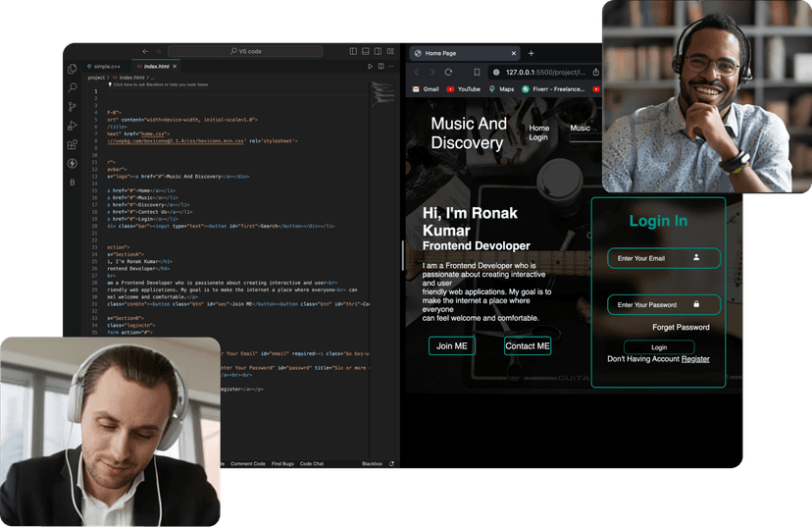Go back in the browser
The image size is (812, 527).
pyautogui.click(x=417, y=72)
